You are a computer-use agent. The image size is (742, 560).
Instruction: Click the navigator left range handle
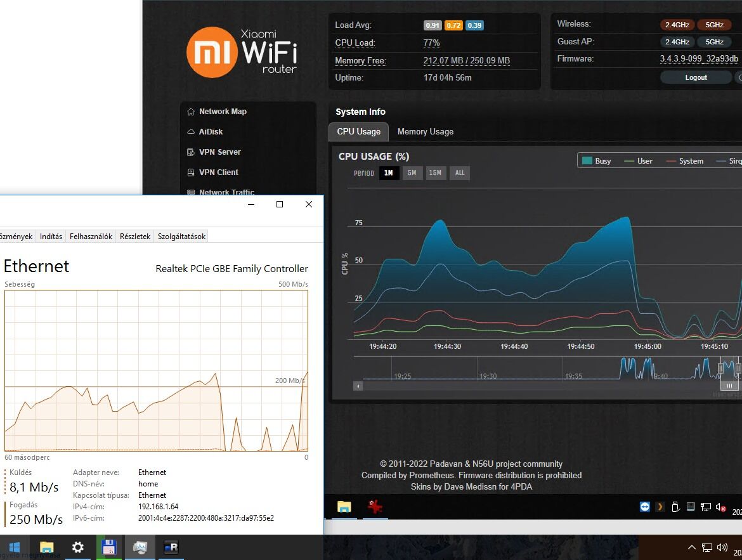pyautogui.click(x=720, y=368)
